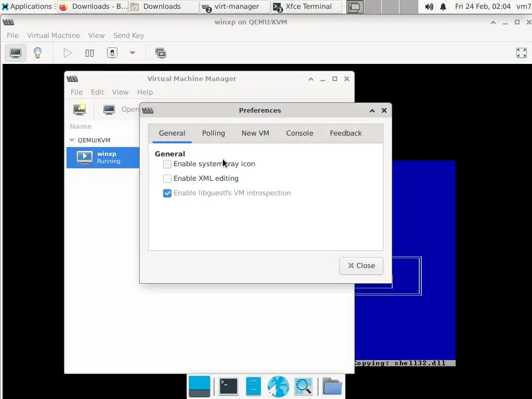This screenshot has width=532, height=399.
Task: Create a new virtual machine icon
Action: (79, 109)
